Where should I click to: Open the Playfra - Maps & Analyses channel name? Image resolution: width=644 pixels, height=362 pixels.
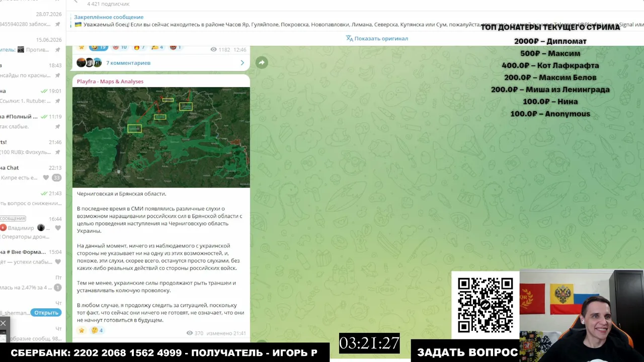click(x=110, y=81)
